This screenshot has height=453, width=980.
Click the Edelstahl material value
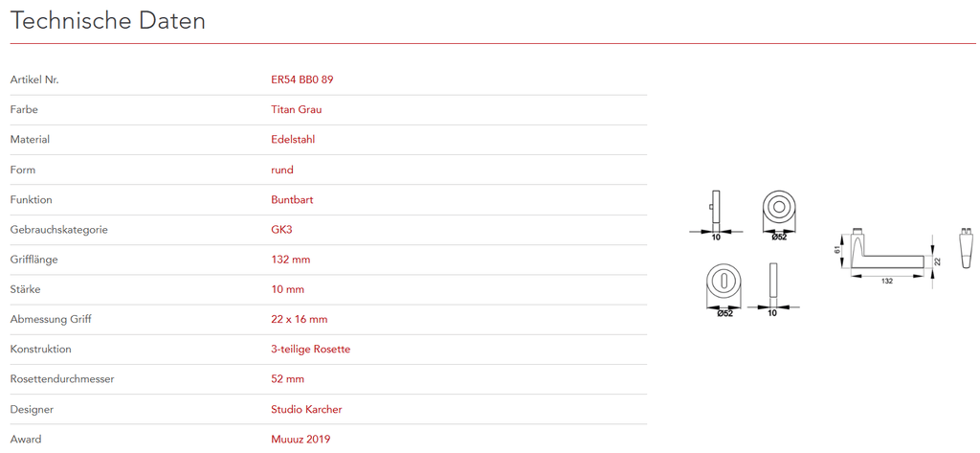pyautogui.click(x=293, y=140)
